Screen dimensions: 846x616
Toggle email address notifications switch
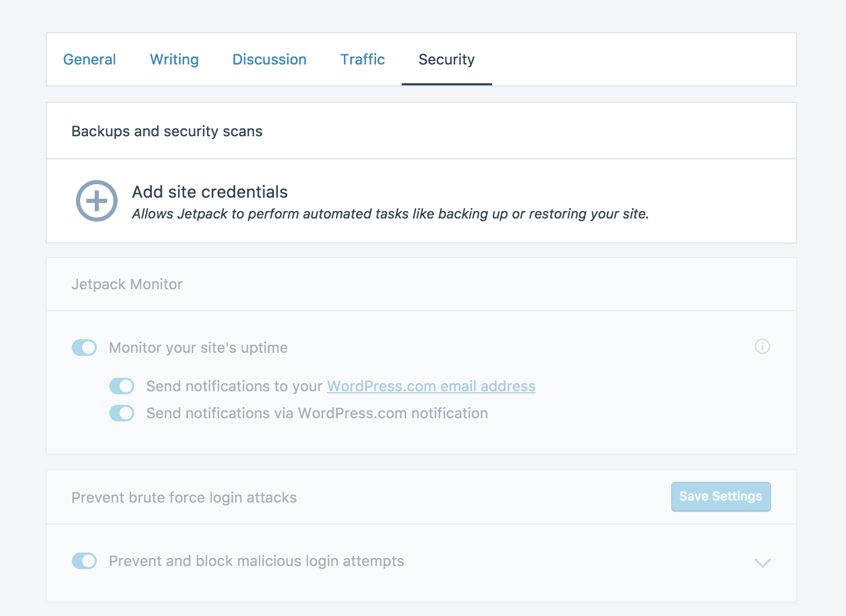122,386
